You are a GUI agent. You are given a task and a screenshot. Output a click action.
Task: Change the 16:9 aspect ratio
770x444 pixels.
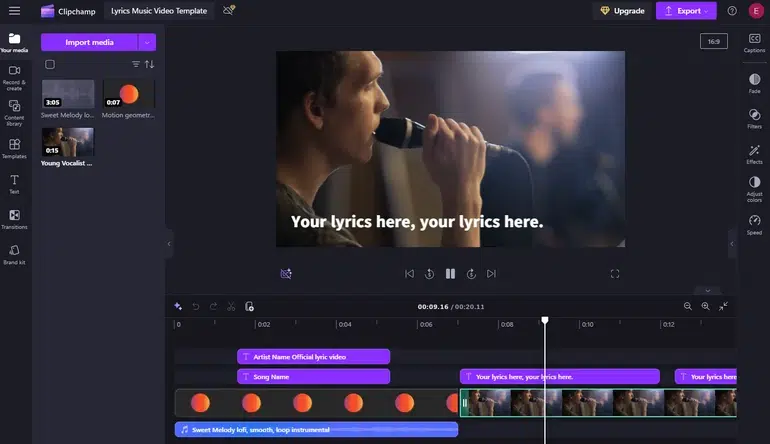tap(714, 41)
